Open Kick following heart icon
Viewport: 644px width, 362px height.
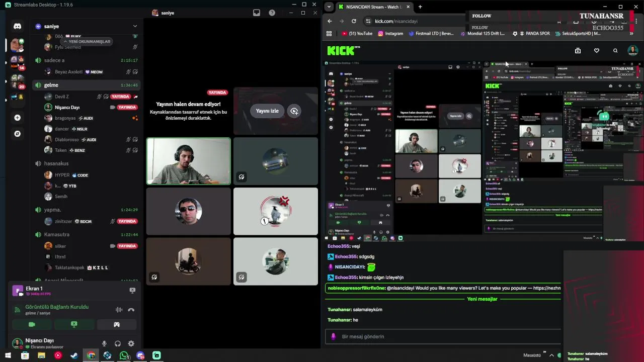(x=597, y=50)
